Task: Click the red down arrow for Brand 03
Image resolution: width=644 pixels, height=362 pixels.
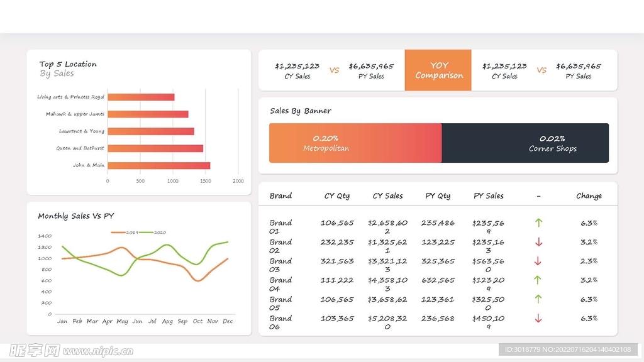Action: pos(538,261)
